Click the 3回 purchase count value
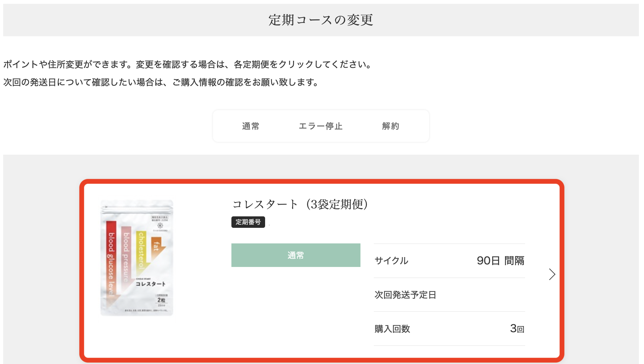The image size is (644, 364). [517, 329]
